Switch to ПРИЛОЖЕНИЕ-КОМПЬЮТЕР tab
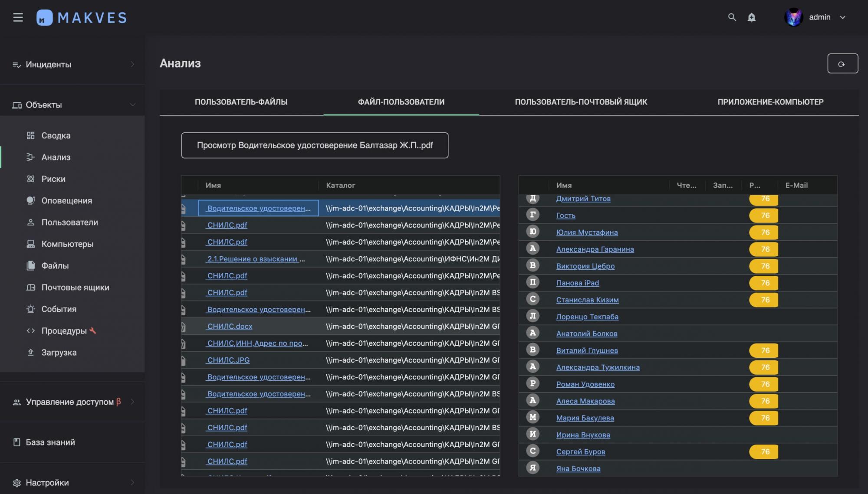The height and width of the screenshot is (494, 868). pos(770,102)
